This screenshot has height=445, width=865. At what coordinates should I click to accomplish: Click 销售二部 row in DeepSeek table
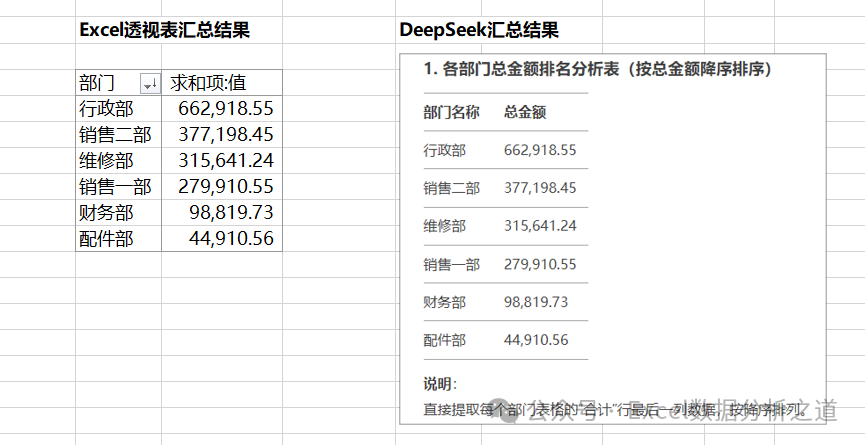(x=506, y=188)
